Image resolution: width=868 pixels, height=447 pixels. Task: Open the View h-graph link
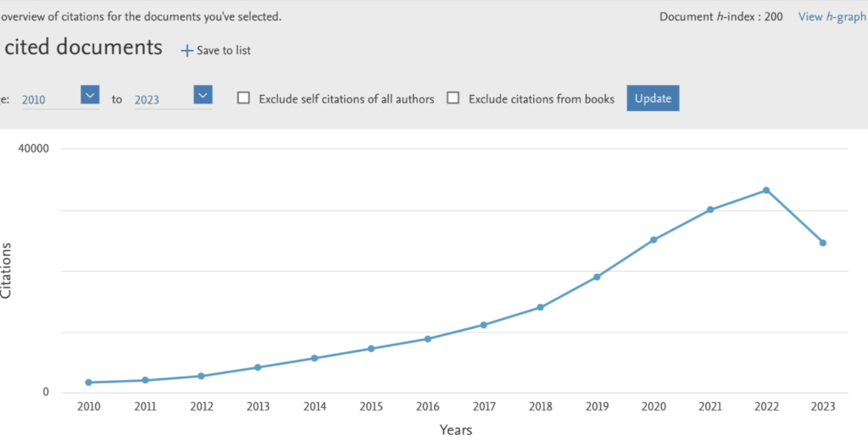pyautogui.click(x=832, y=17)
